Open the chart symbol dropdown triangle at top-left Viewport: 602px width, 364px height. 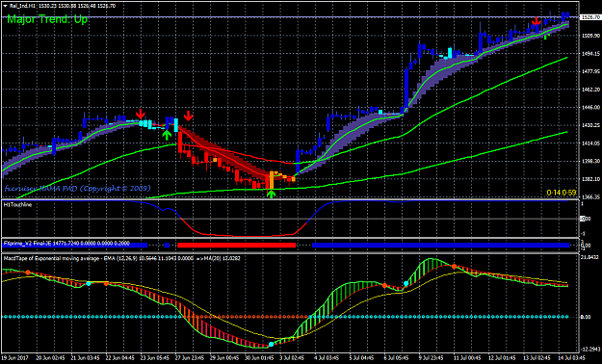pos(5,6)
